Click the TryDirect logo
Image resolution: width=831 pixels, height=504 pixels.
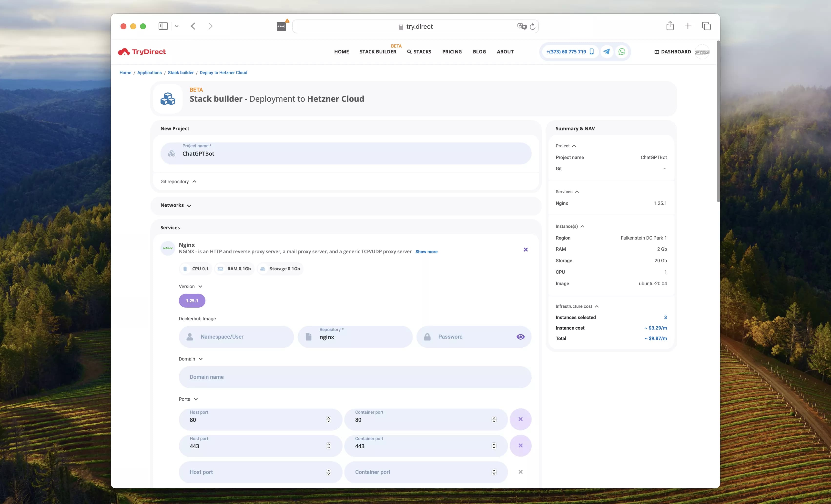pyautogui.click(x=142, y=51)
